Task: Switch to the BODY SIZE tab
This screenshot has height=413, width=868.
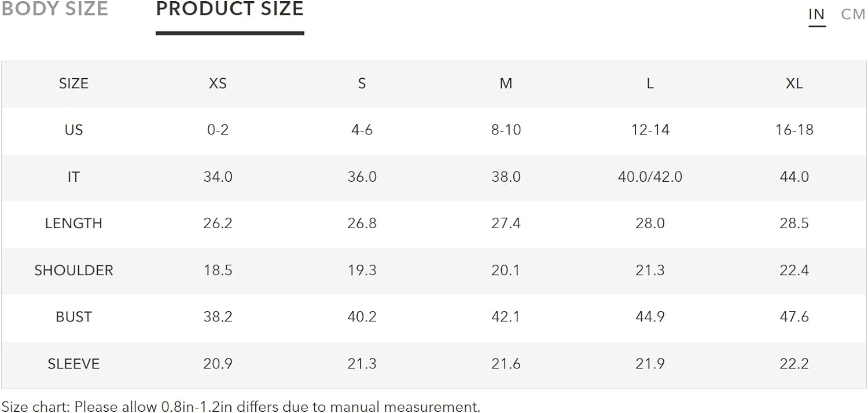Action: point(54,9)
